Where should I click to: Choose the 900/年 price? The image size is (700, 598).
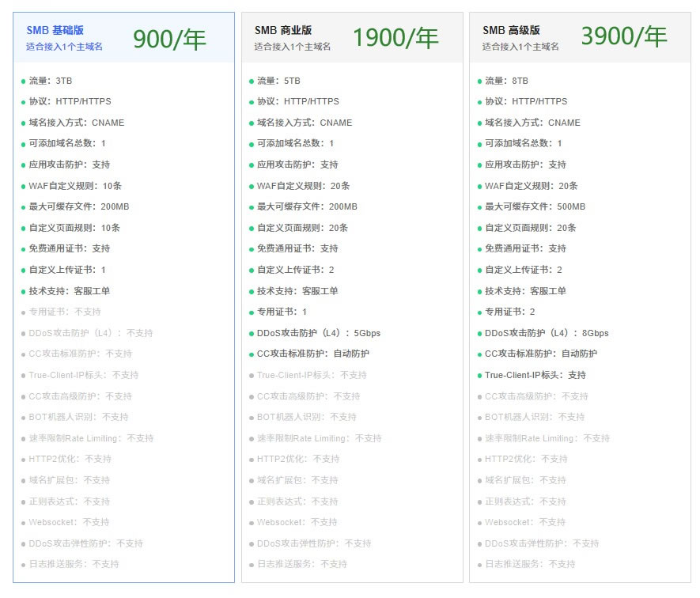(x=169, y=38)
